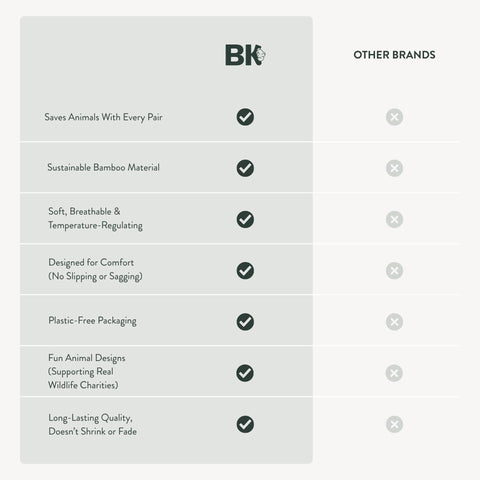Click Other Brands X for Fun Animal Designs row
The image size is (480, 480).
(x=394, y=373)
